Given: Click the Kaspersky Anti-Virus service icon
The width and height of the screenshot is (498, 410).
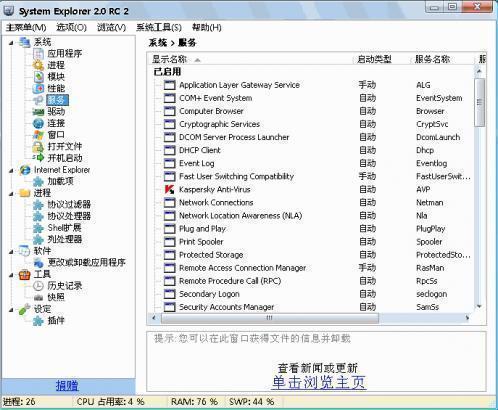Looking at the screenshot, I should click(169, 189).
